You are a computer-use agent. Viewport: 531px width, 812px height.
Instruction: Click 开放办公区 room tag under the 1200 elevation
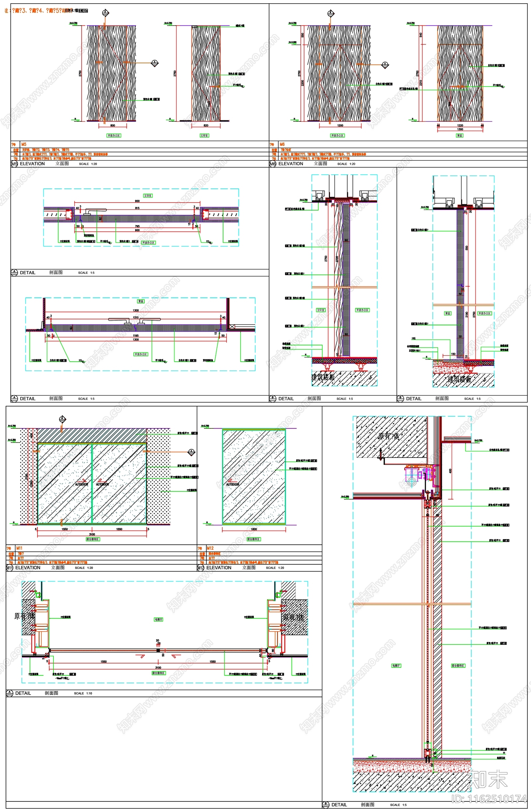tap(338, 136)
